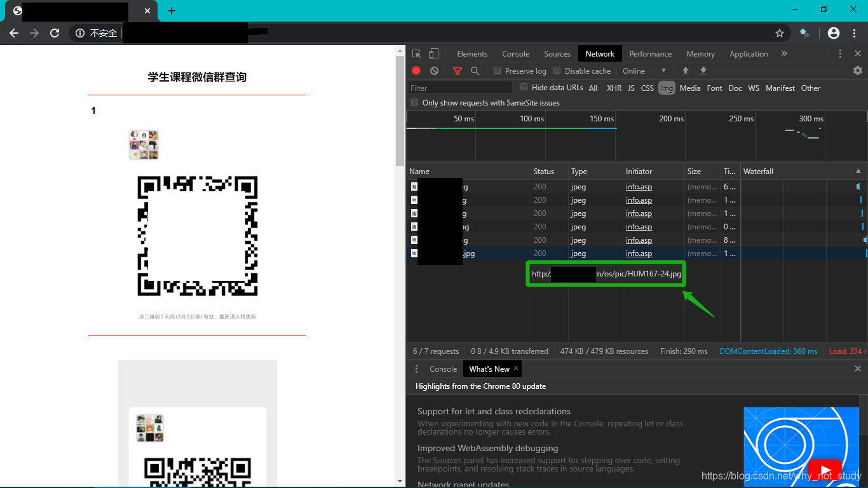Screen dimensions: 868x488
Task: Filter requests by Font
Action: tap(714, 88)
